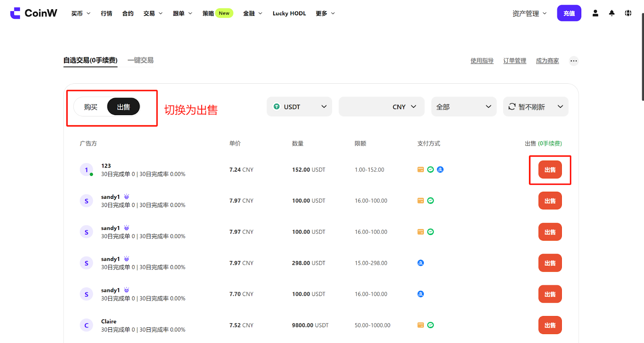The image size is (644, 343).
Task: Click the refresh icon in 暂不刷新 selector
Action: point(512,107)
